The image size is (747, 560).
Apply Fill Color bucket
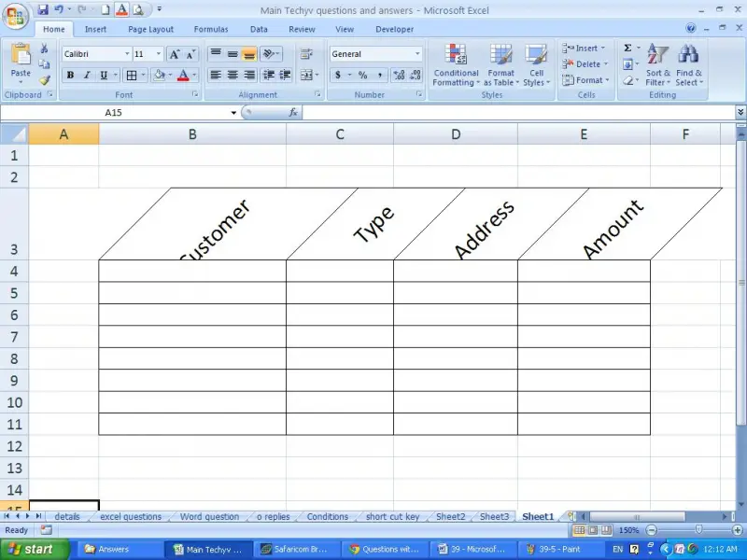tap(159, 76)
